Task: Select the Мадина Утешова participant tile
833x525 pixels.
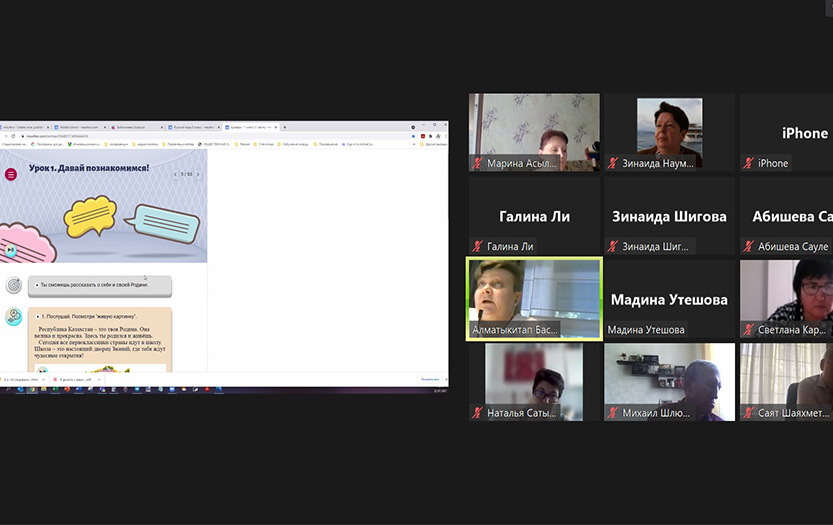Action: coord(669,299)
